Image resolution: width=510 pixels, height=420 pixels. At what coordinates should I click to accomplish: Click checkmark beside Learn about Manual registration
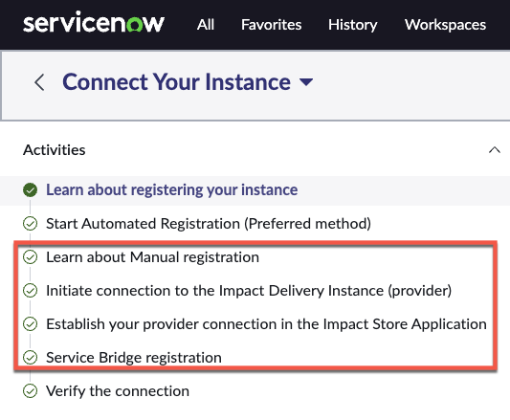31,257
